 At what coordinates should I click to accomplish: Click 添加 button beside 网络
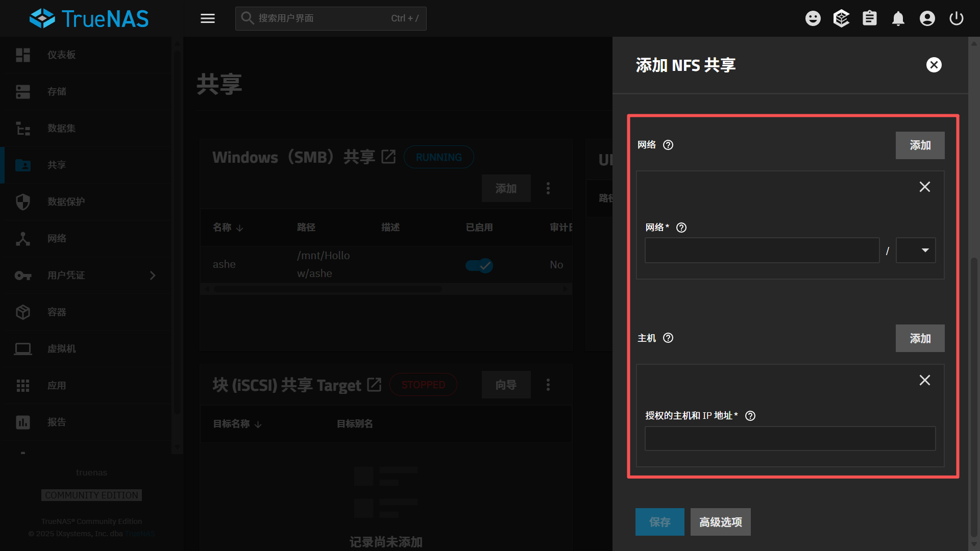coord(920,145)
